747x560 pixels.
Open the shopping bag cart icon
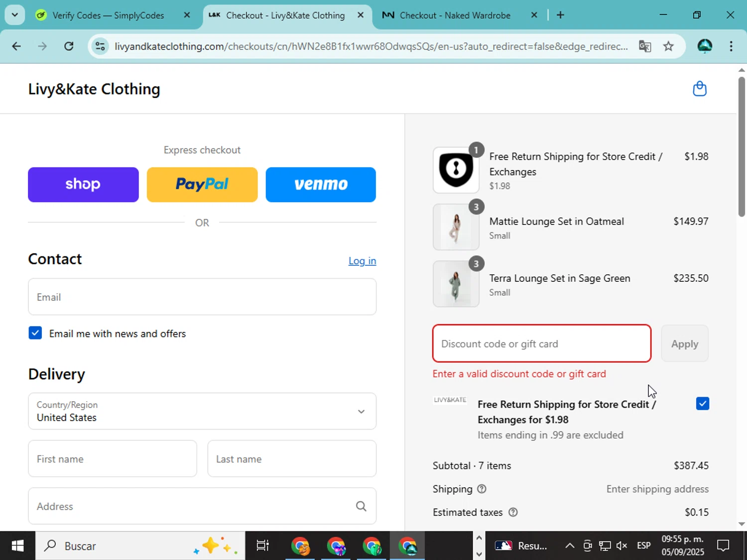(x=700, y=89)
